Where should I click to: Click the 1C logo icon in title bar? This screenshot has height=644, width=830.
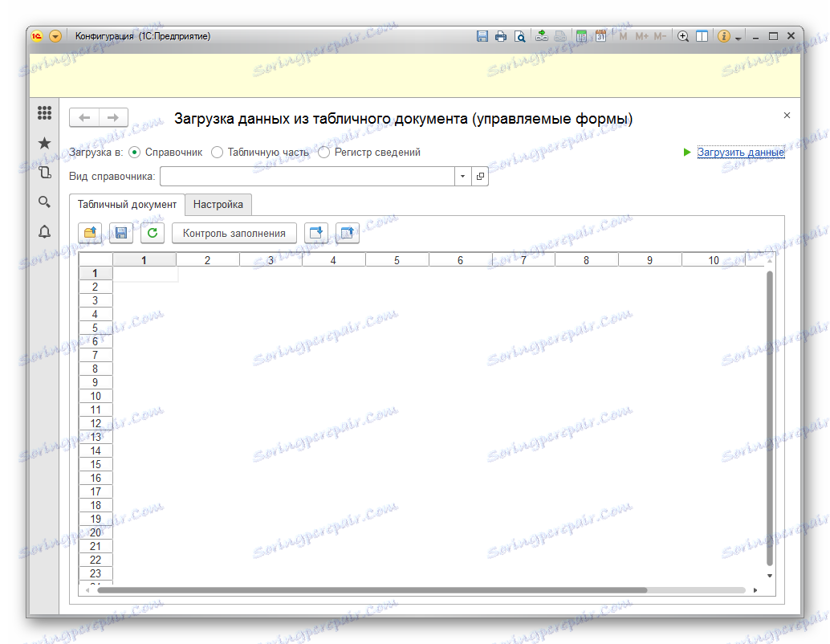37,36
